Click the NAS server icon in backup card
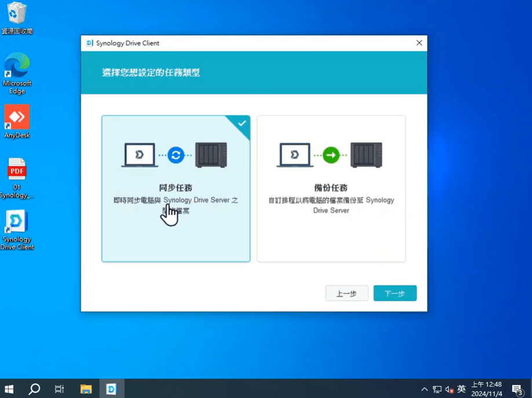 [366, 155]
